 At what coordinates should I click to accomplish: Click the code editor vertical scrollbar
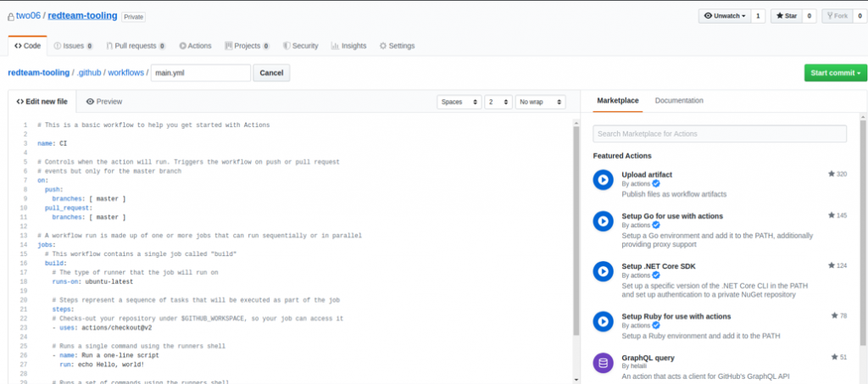576,231
